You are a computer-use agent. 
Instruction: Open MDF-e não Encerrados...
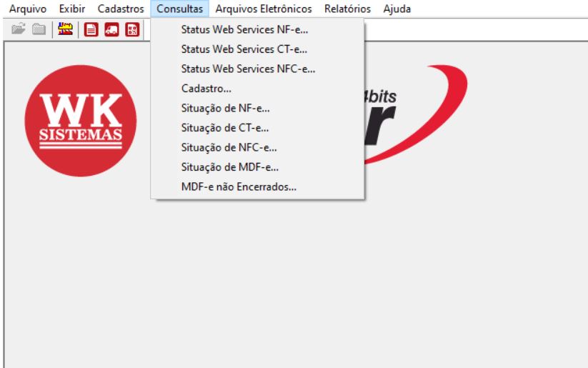(258, 187)
